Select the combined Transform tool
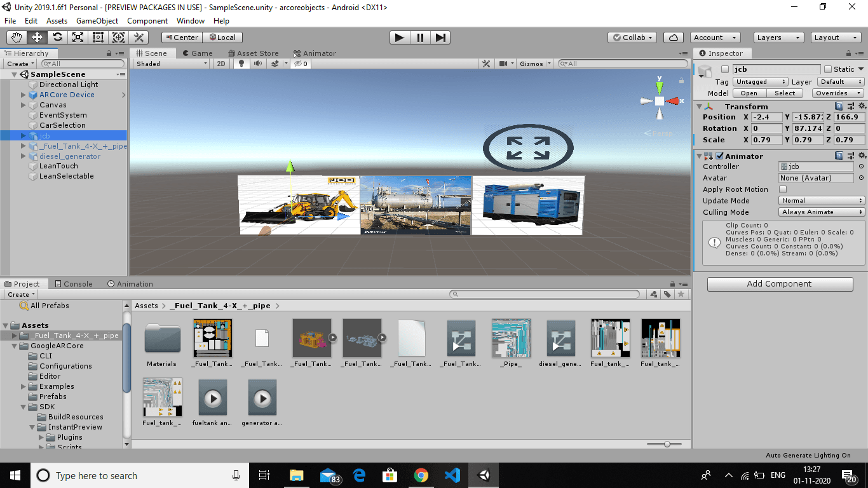The width and height of the screenshot is (868, 488). [x=119, y=37]
